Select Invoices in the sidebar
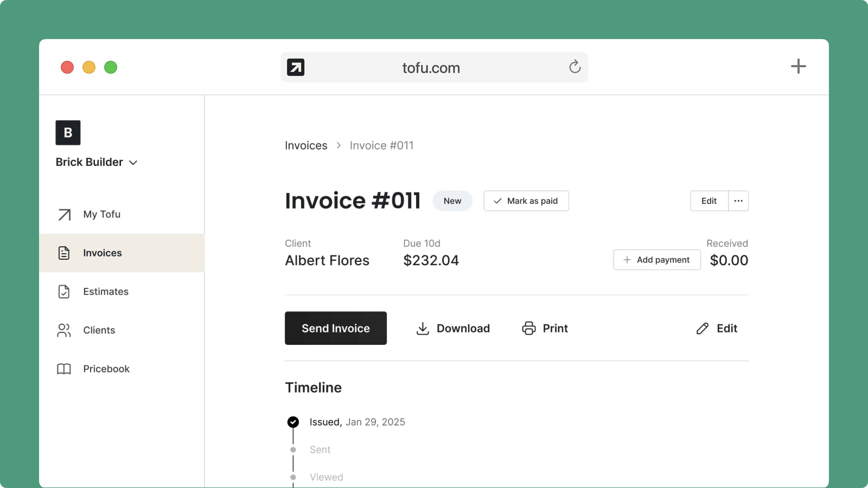Viewport: 868px width, 488px height. coord(122,253)
